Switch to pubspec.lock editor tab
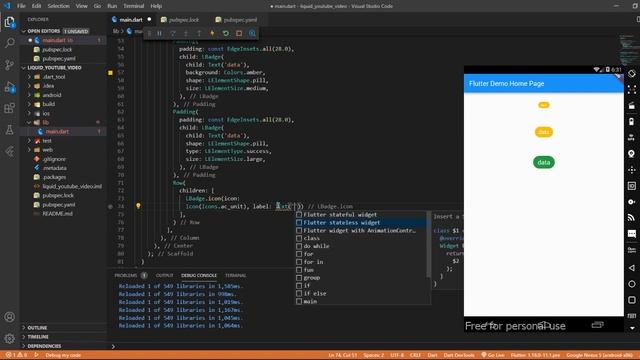Image resolution: width=640 pixels, height=360 pixels. point(183,20)
